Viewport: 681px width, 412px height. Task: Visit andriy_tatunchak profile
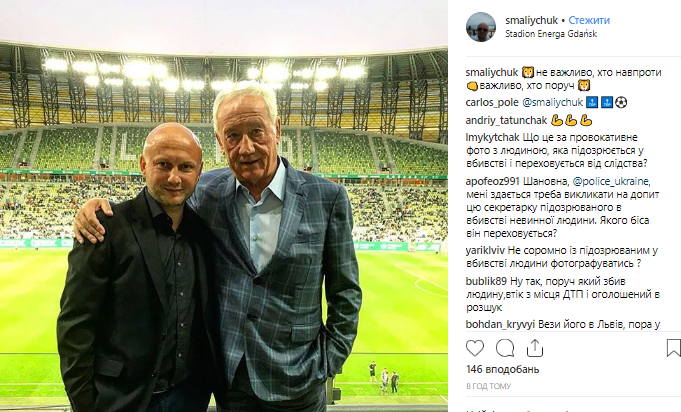(x=506, y=120)
